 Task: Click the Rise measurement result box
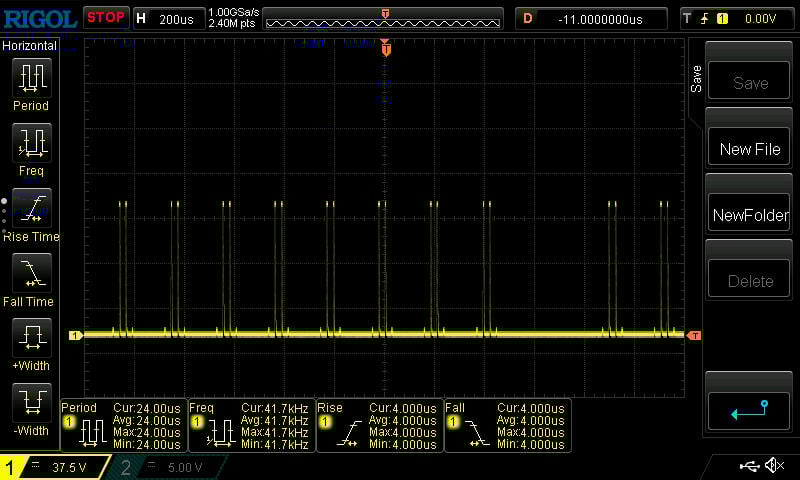pos(380,425)
